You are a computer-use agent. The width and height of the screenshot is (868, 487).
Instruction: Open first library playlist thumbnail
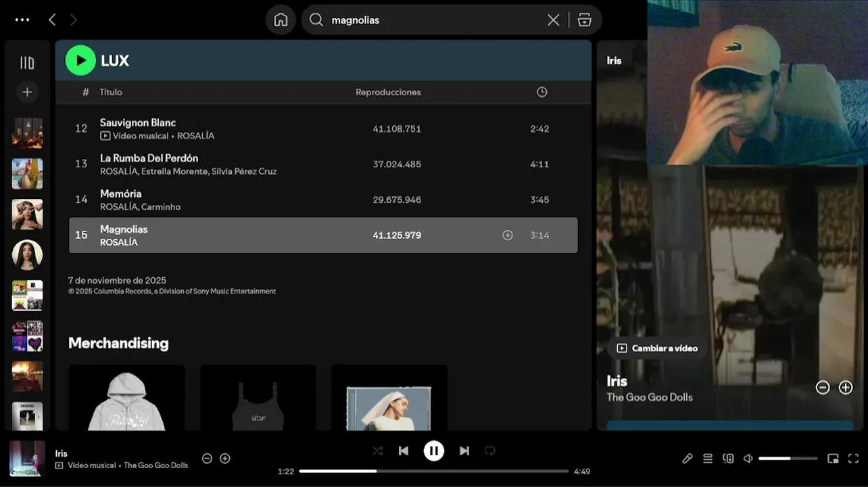click(27, 133)
